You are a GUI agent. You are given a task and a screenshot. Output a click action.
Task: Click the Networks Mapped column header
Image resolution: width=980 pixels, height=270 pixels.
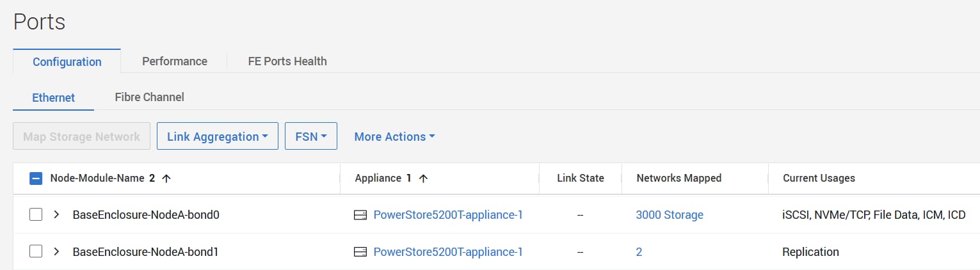tap(679, 179)
